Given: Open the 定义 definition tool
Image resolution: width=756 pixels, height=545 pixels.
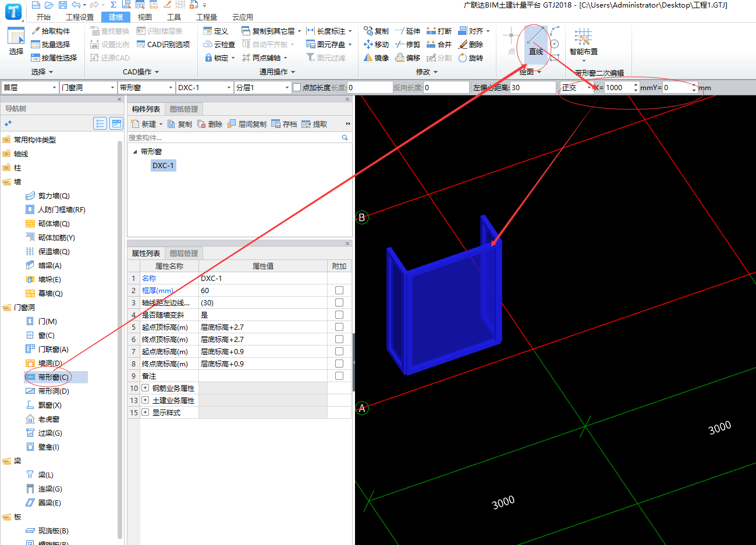Looking at the screenshot, I should 215,31.
